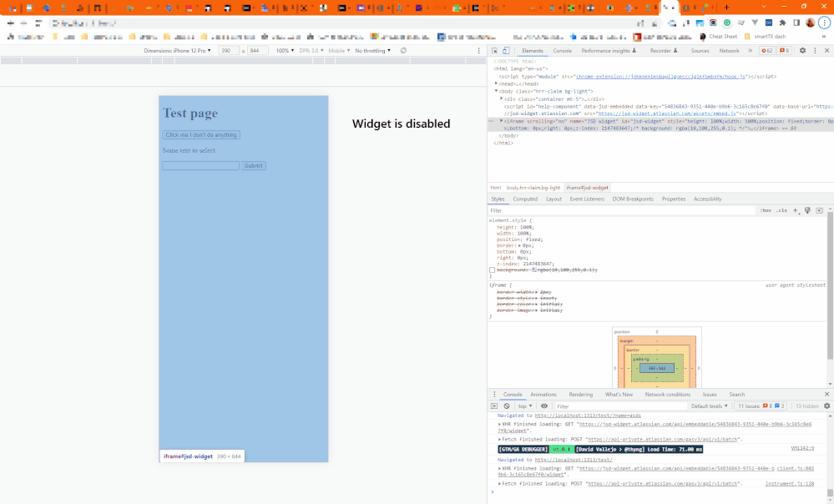This screenshot has height=504, width=834.
Task: Expand the div container mt-5 node
Action: [x=501, y=98]
